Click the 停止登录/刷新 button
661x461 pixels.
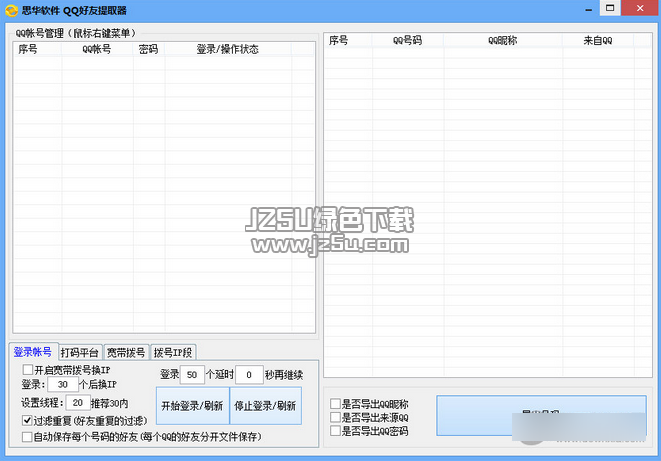pos(266,406)
